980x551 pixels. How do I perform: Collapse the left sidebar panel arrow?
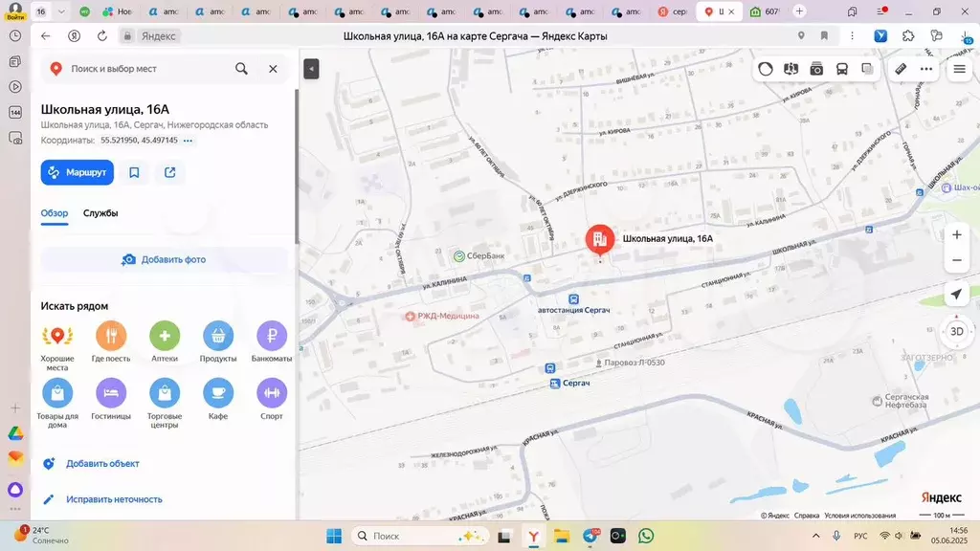[311, 69]
